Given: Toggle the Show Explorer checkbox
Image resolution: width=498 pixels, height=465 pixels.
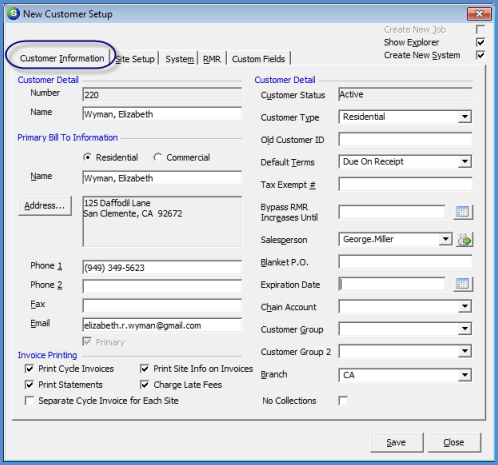Looking at the screenshot, I should coord(480,42).
